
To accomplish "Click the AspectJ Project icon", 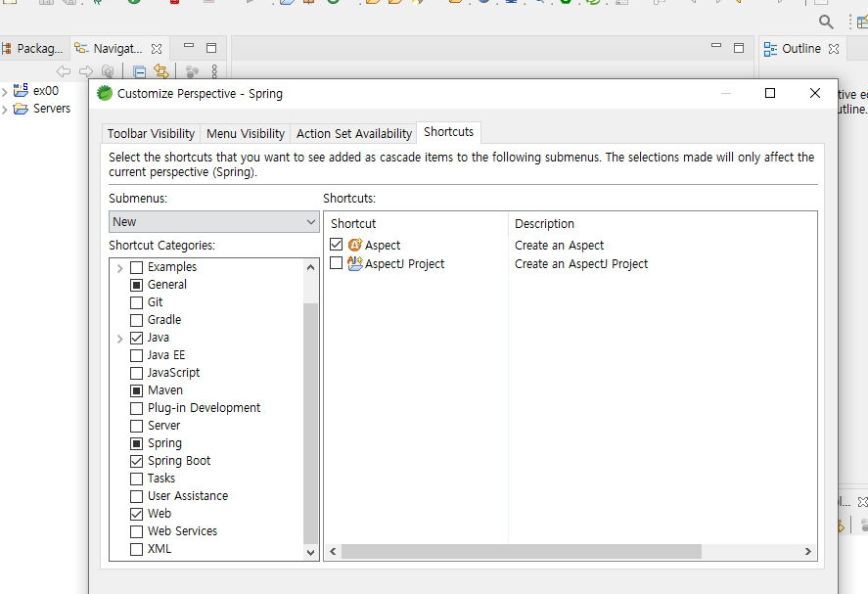I will tap(355, 263).
